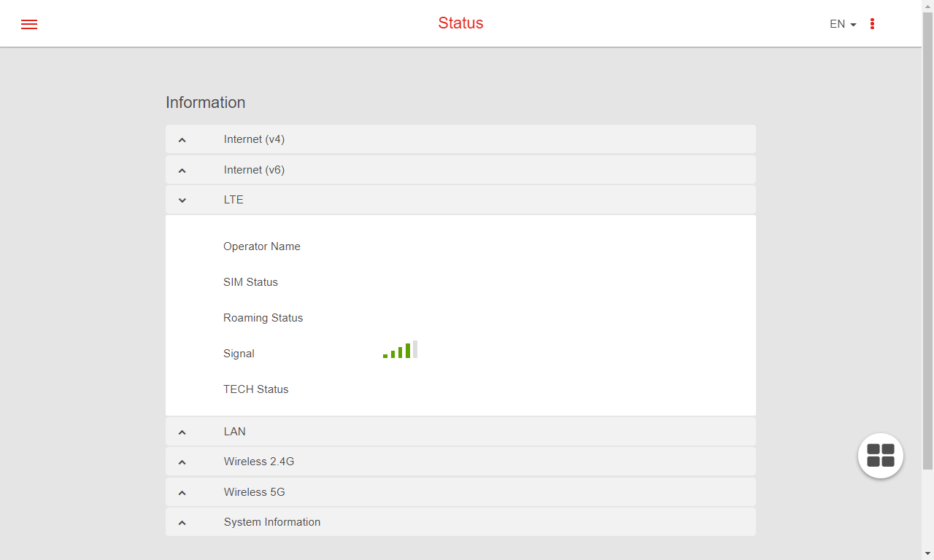Click the vertical scrollbar thumb
The width and height of the screenshot is (934, 560).
point(927,241)
